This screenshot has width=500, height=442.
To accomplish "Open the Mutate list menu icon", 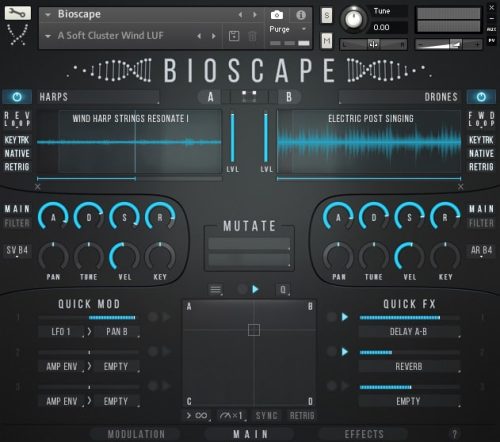I will tap(216, 290).
